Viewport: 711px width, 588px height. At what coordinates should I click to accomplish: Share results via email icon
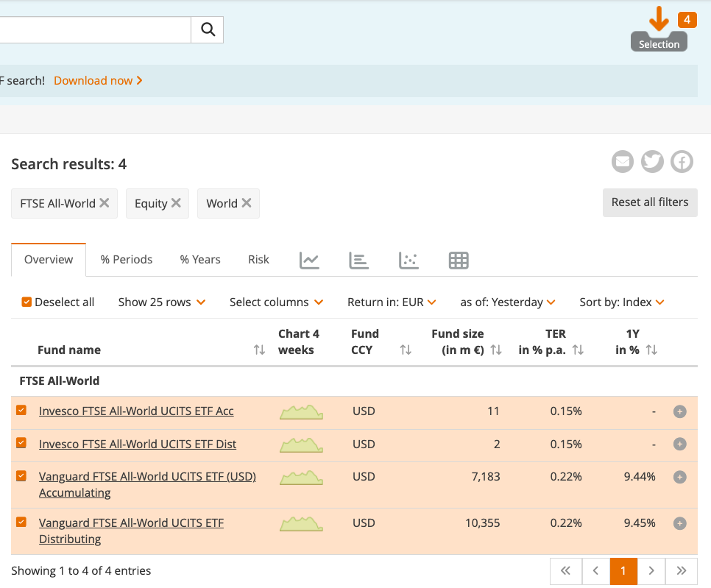point(623,161)
